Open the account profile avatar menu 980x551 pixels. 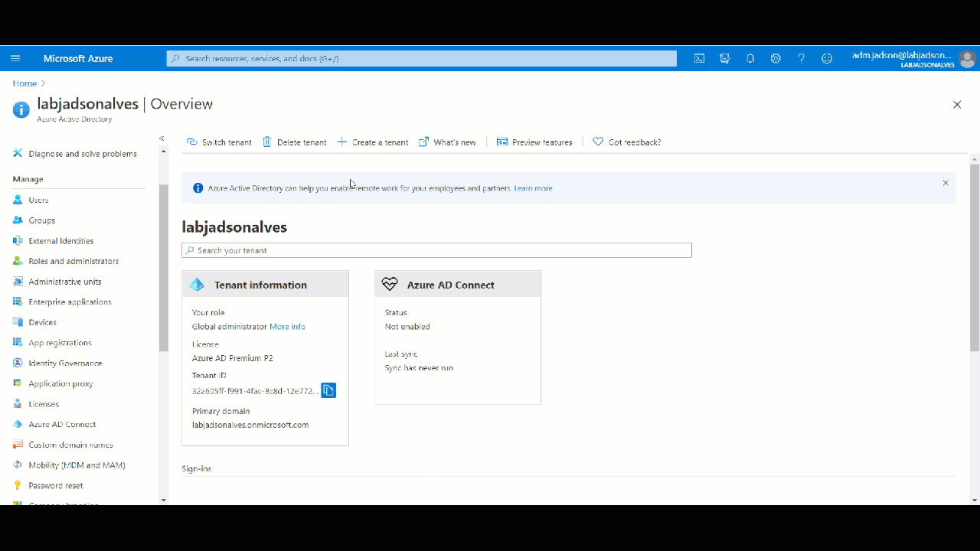coord(967,58)
